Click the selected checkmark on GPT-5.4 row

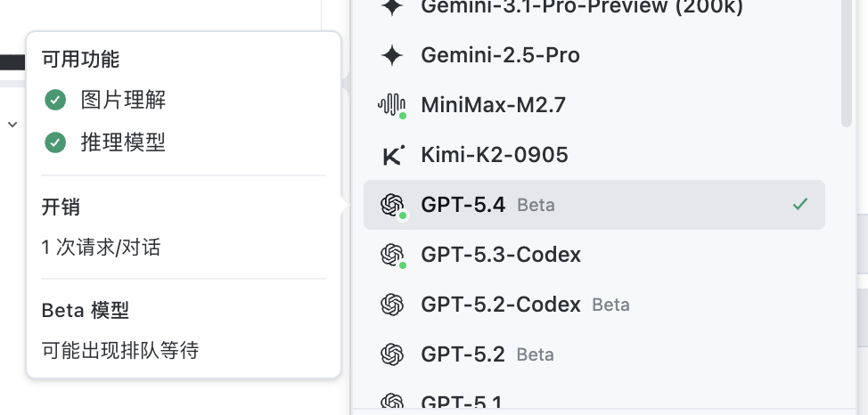click(800, 205)
